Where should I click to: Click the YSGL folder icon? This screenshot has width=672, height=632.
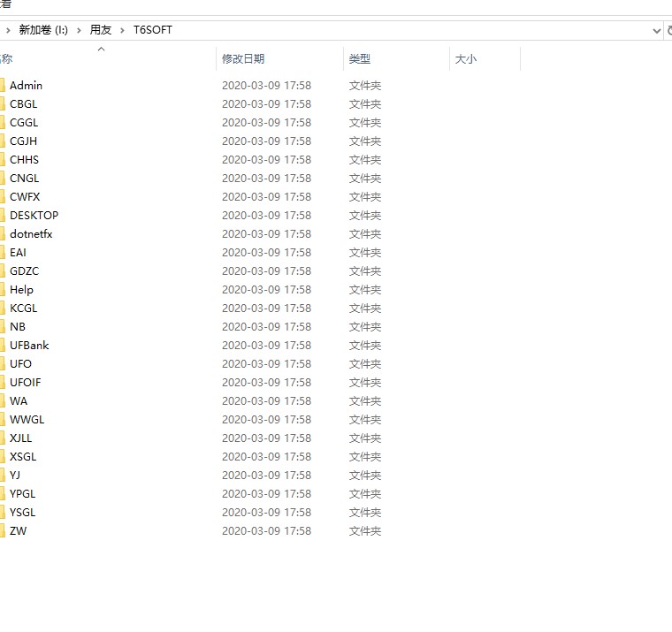pyautogui.click(x=2, y=513)
